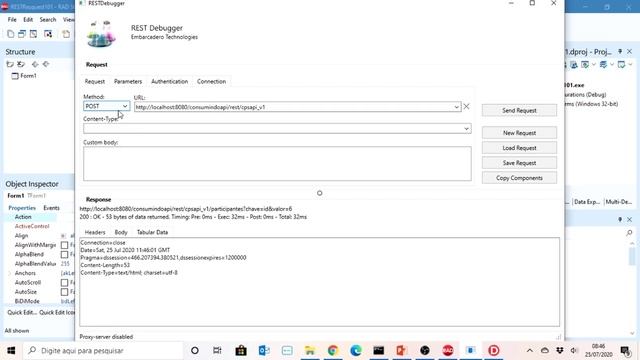Image resolution: width=640 pixels, height=360 pixels.
Task: Toggle AutoScroll checkbox in Object Inspector
Action: (x=64, y=282)
